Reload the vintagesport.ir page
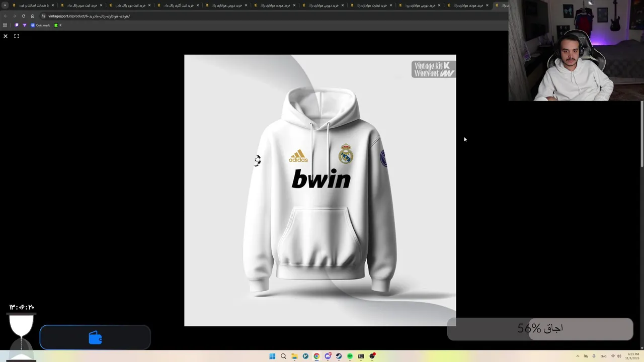This screenshot has height=362, width=644. (23, 16)
